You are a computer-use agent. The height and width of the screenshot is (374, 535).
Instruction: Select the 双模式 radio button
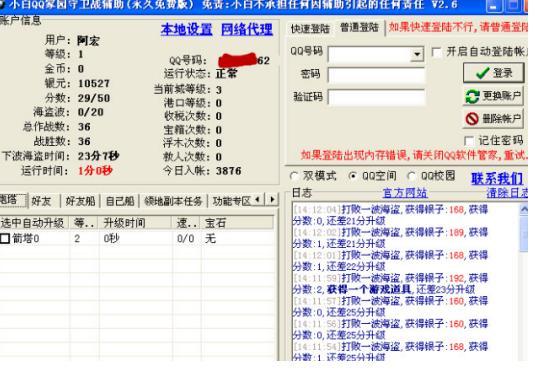(293, 176)
